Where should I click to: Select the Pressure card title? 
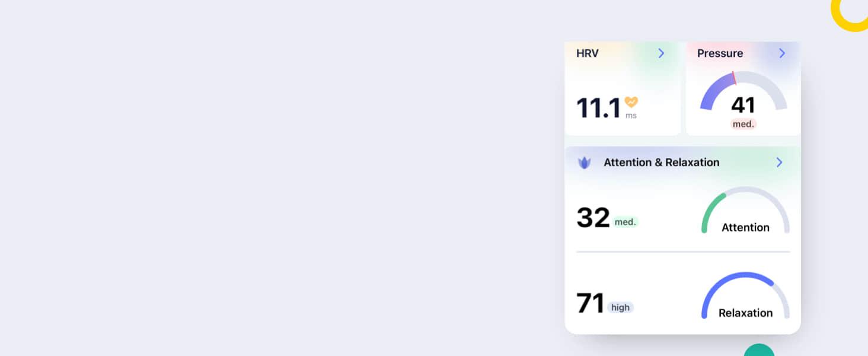coord(720,53)
